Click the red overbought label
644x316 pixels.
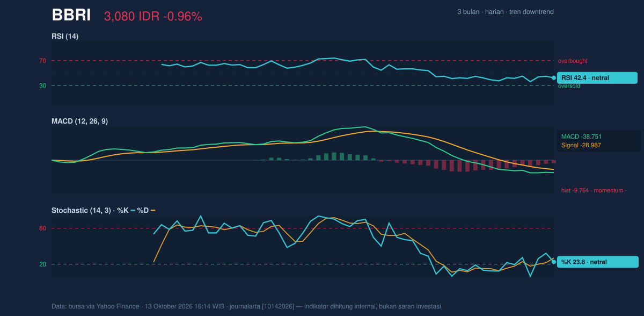pyautogui.click(x=573, y=61)
